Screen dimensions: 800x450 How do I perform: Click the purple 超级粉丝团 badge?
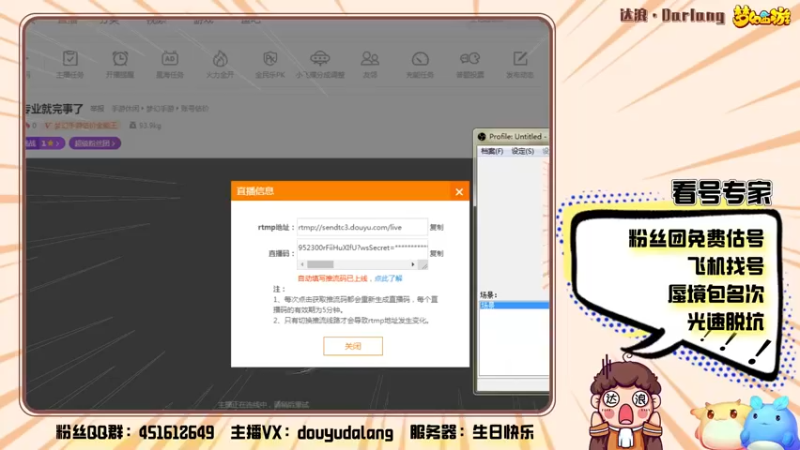point(95,143)
